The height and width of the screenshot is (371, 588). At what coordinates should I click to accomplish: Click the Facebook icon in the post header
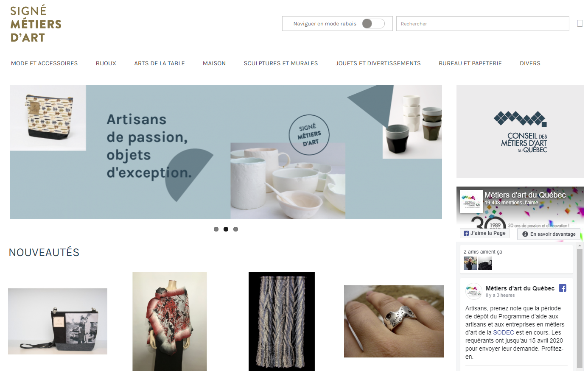pos(563,288)
